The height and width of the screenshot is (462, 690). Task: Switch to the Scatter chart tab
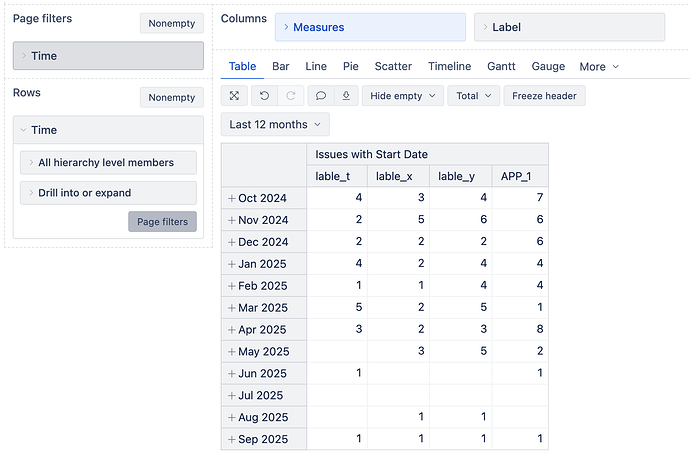[x=393, y=66]
